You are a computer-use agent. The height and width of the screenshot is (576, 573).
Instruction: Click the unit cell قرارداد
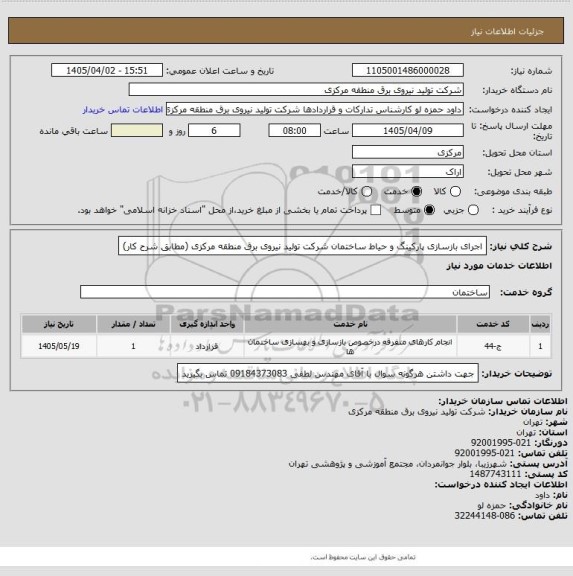point(207,346)
